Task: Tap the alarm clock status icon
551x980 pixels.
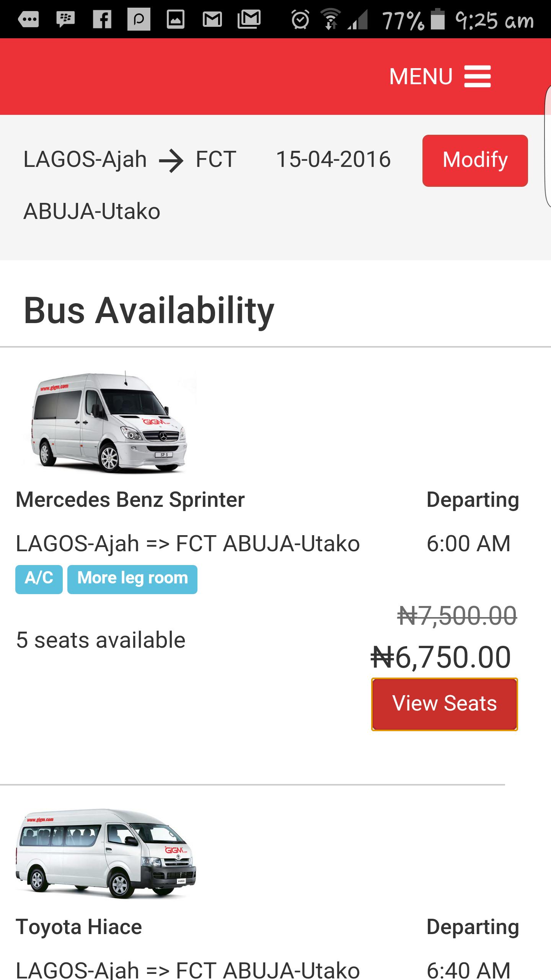Action: 300,19
